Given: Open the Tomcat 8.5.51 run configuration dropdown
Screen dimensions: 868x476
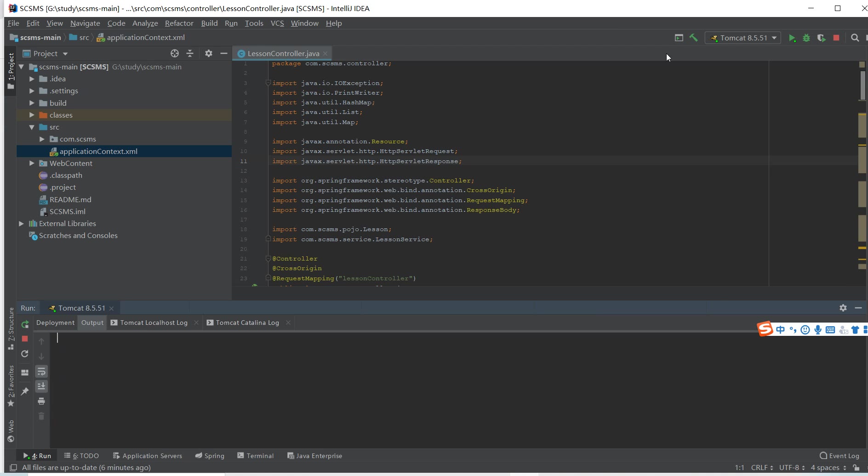Looking at the screenshot, I should 743,38.
